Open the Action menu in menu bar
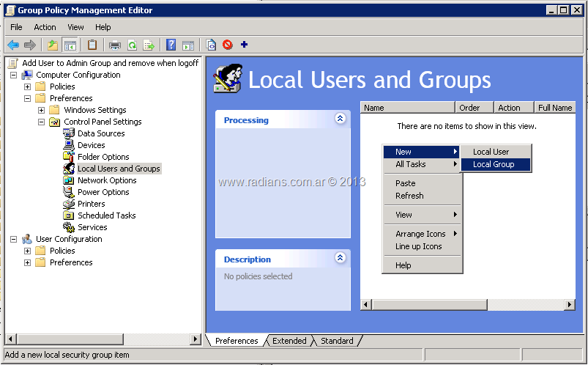The image size is (588, 365). click(x=45, y=27)
